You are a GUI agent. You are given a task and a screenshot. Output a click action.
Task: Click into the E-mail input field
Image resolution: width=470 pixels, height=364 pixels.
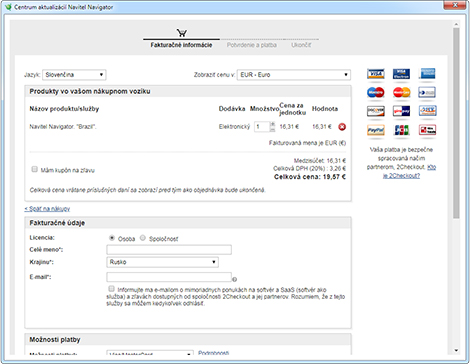point(169,277)
